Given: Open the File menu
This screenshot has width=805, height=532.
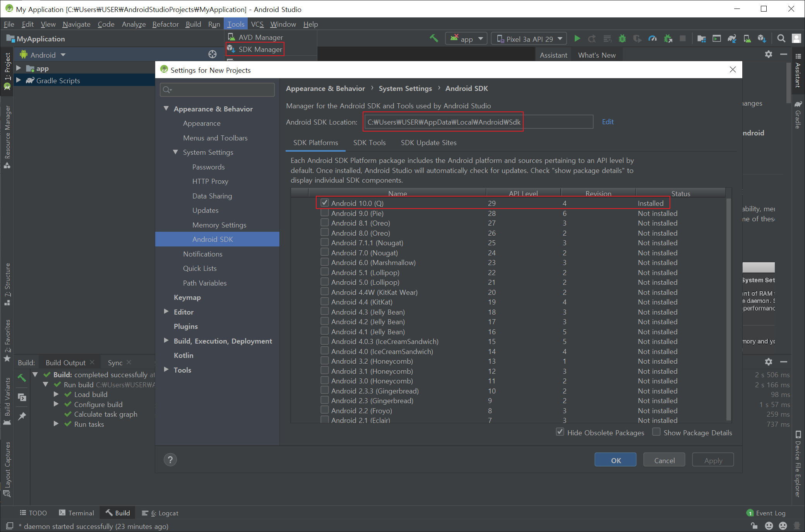Looking at the screenshot, I should pyautogui.click(x=9, y=24).
